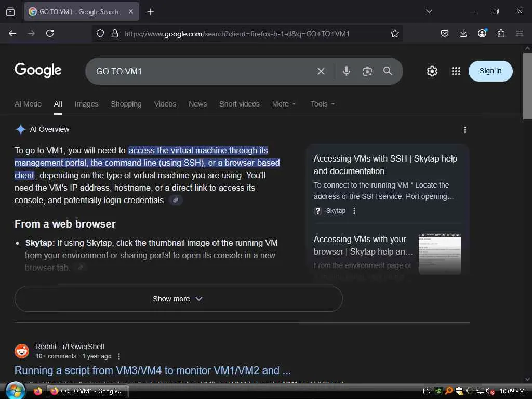Image resolution: width=532 pixels, height=399 pixels.
Task: Bookmark this page with star
Action: [x=395, y=33]
